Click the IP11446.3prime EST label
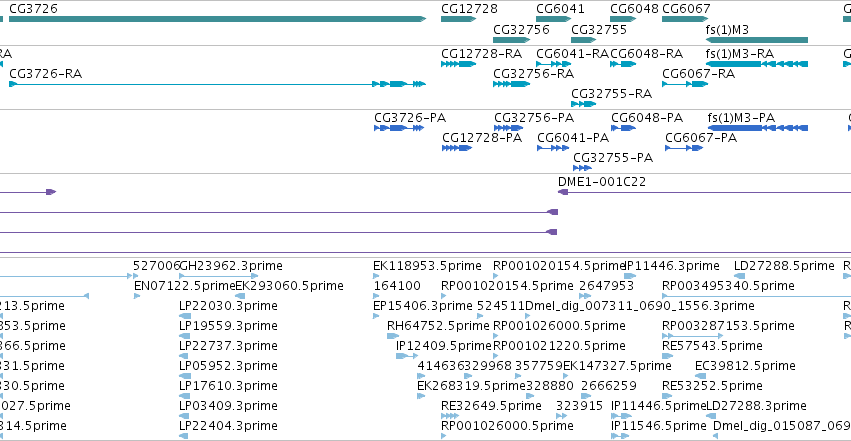 672,266
